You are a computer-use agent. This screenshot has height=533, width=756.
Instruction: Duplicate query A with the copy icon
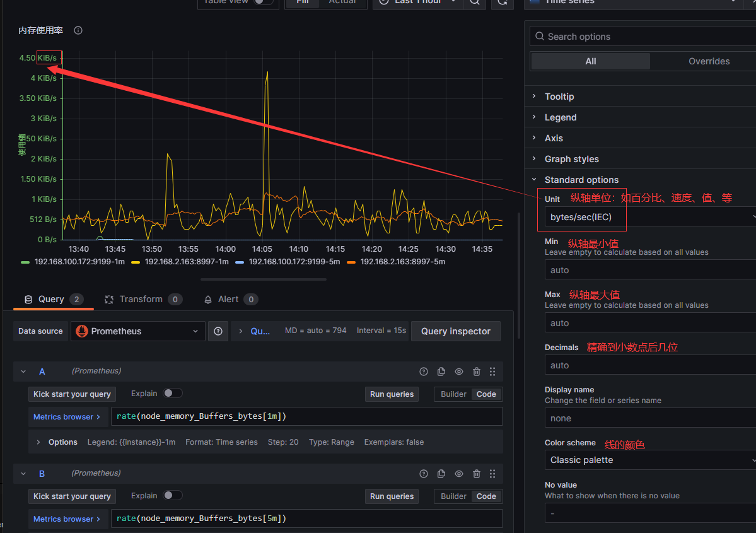[x=441, y=372]
